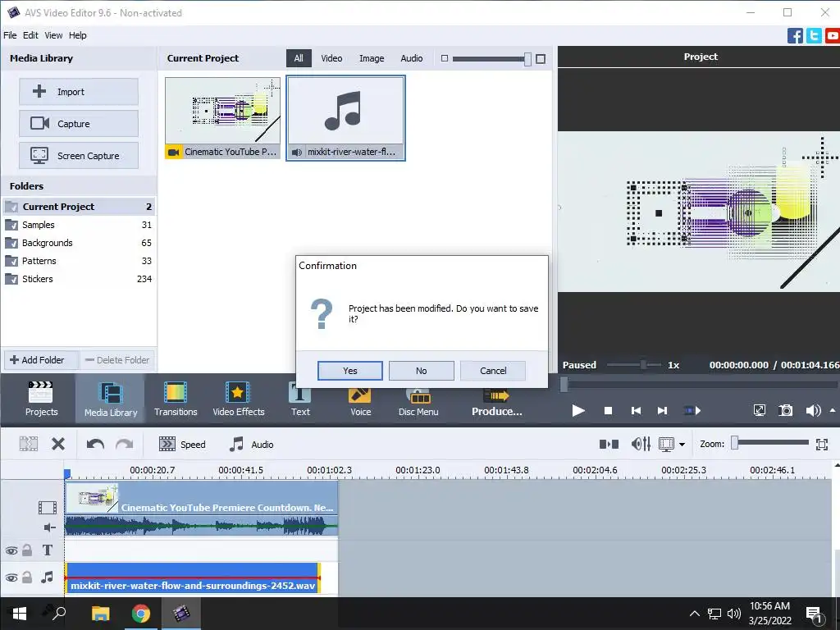This screenshot has height=630, width=840.
Task: Select the Patterns folder
Action: tap(79, 261)
